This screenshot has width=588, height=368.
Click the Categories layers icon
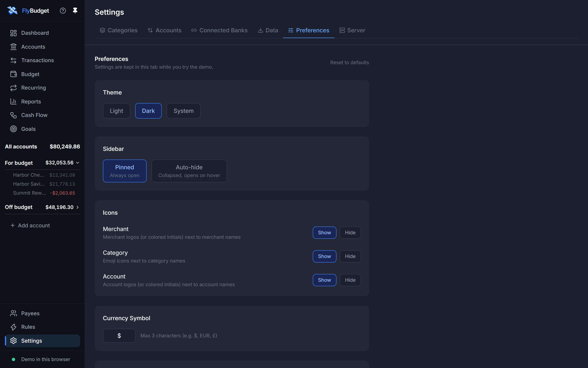coord(102,30)
